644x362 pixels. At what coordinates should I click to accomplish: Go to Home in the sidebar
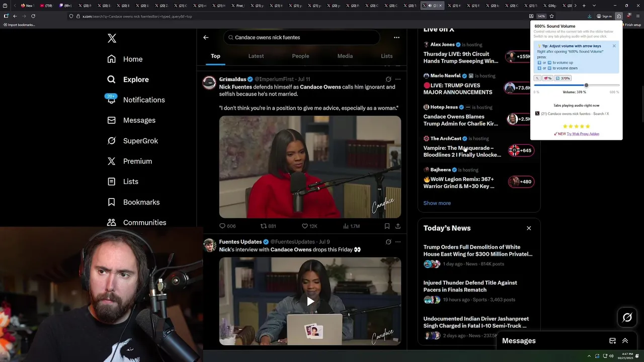[x=125, y=59]
